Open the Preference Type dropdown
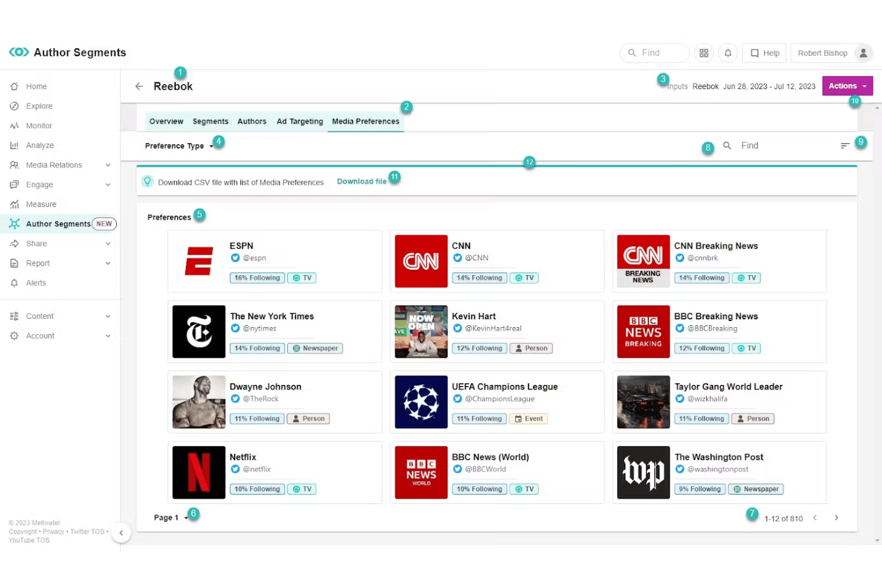882x588 pixels. pos(179,146)
